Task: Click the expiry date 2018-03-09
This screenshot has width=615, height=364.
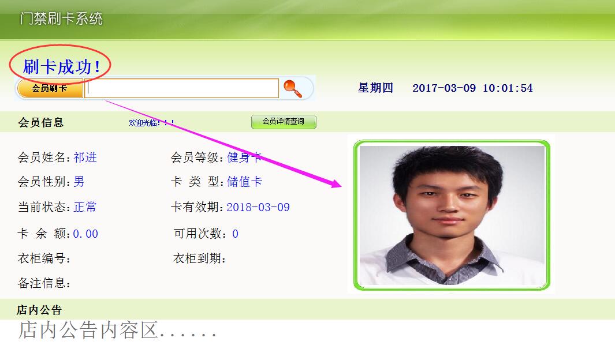Action: coord(258,207)
